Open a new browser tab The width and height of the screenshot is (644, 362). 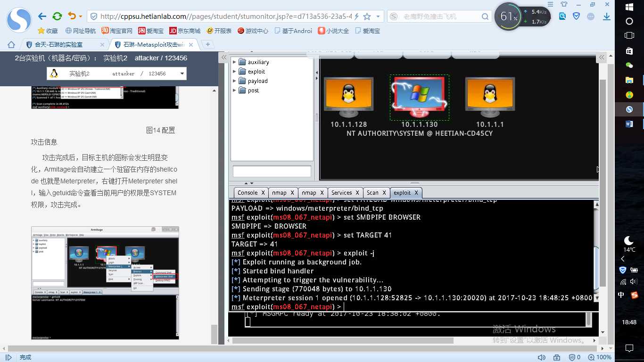(x=208, y=44)
